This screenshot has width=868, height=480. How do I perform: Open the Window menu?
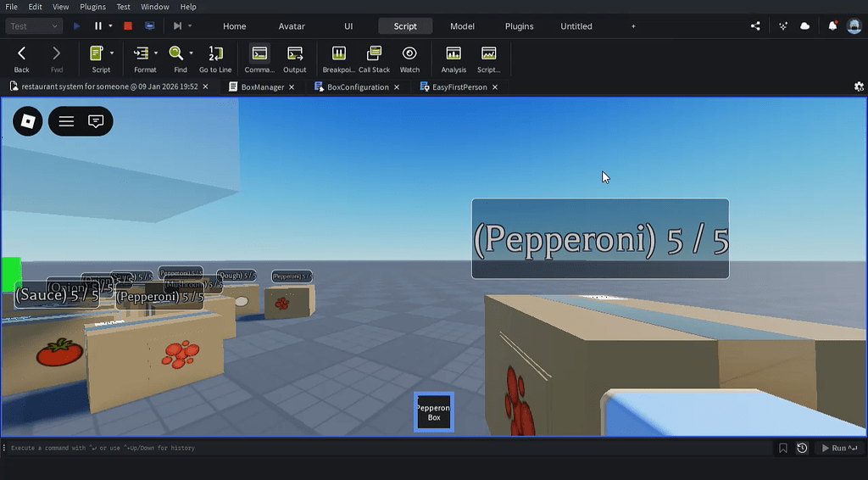(154, 7)
